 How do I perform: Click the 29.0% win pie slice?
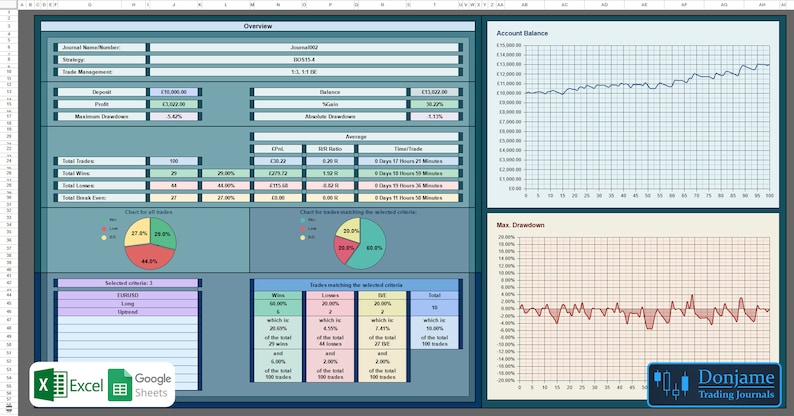click(x=163, y=234)
